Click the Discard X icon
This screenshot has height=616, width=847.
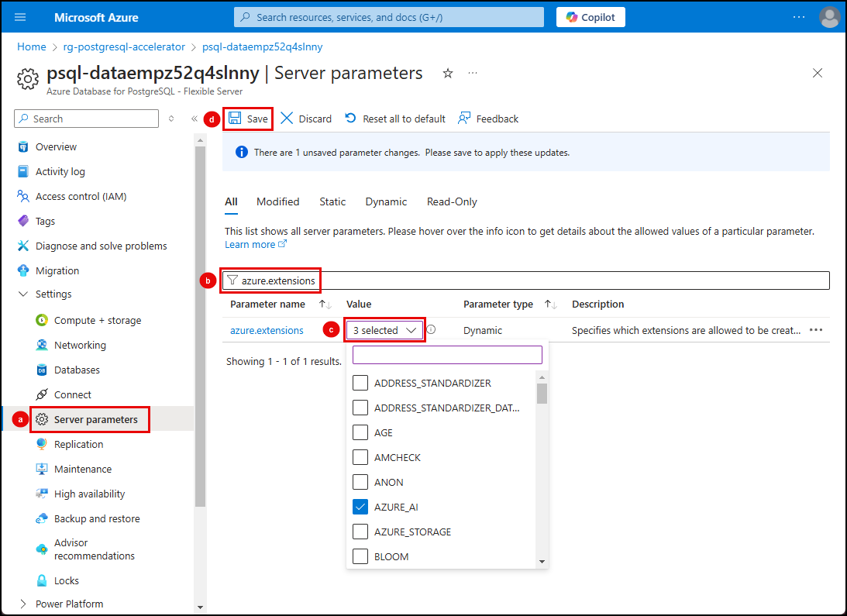[287, 119]
